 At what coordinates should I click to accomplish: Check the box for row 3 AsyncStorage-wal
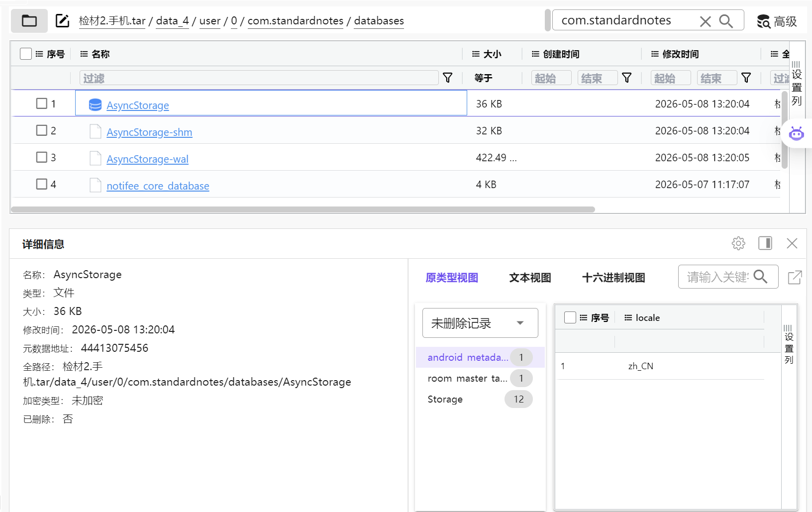click(42, 157)
